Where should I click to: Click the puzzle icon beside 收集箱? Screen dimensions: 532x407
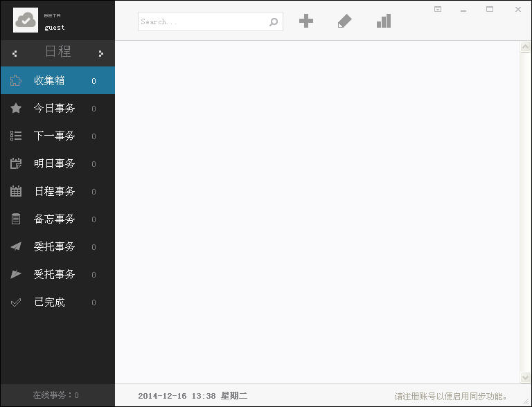16,80
